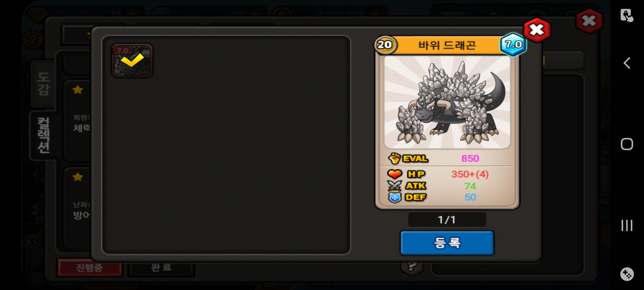The height and width of the screenshot is (290, 644).
Task: Open the 도감 side tab
Action: [43, 84]
